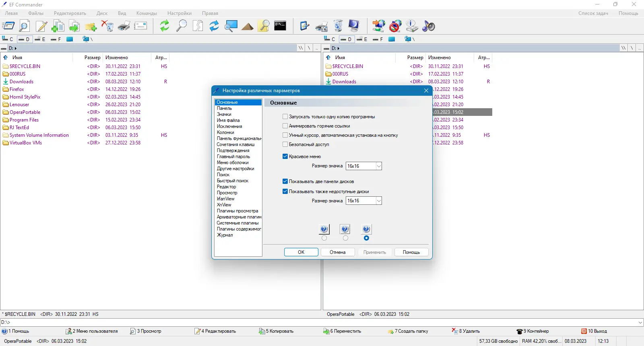This screenshot has width=644, height=346.
Task: Enable 'Безопасный доступ' checkbox
Action: tap(285, 144)
